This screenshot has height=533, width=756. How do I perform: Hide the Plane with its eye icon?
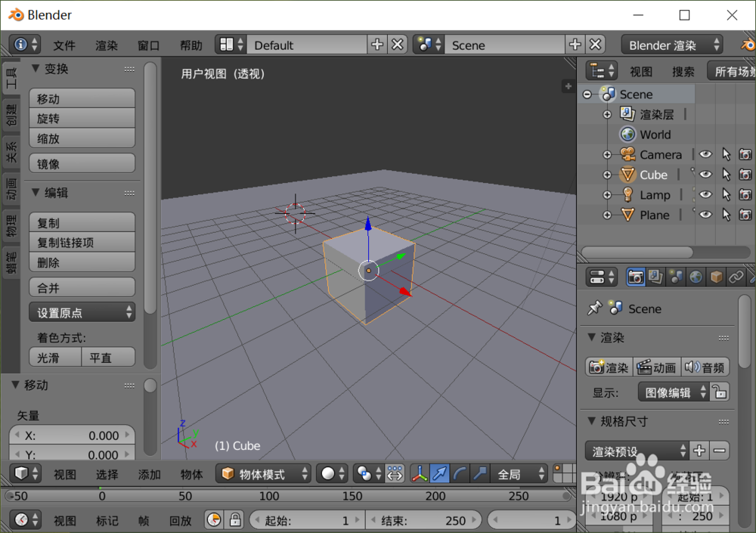[705, 215]
